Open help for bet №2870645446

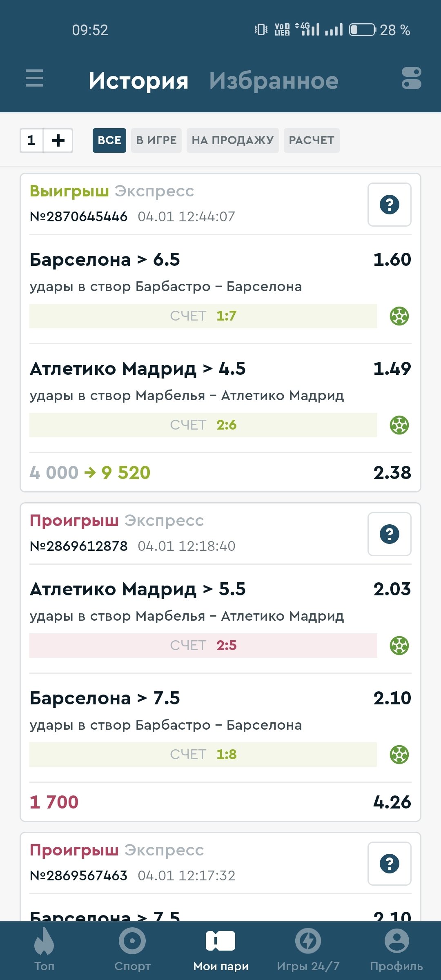(389, 205)
